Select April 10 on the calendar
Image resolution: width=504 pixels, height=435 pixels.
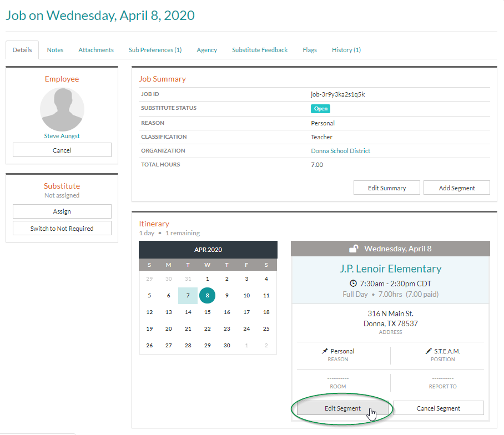click(x=246, y=295)
